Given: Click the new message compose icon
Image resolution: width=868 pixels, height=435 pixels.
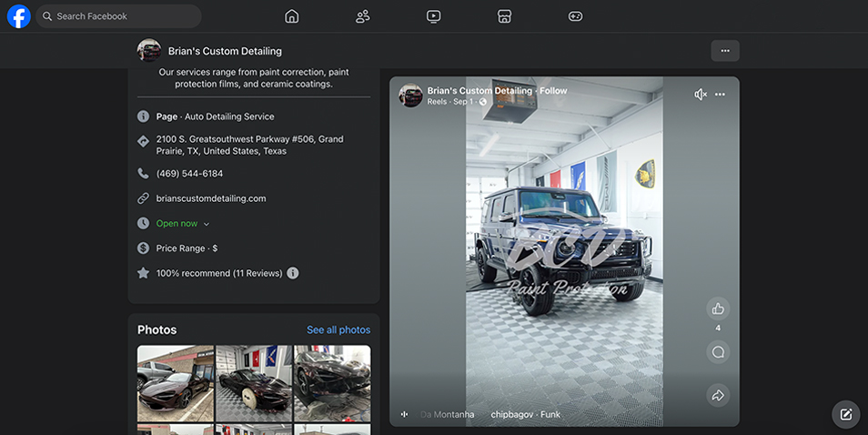Looking at the screenshot, I should coord(845,415).
